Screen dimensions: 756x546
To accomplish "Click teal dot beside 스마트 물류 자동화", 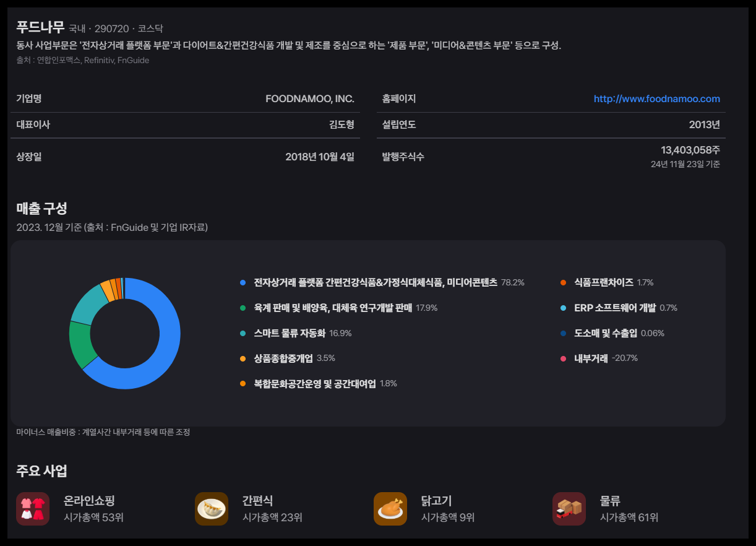I will tap(242, 332).
